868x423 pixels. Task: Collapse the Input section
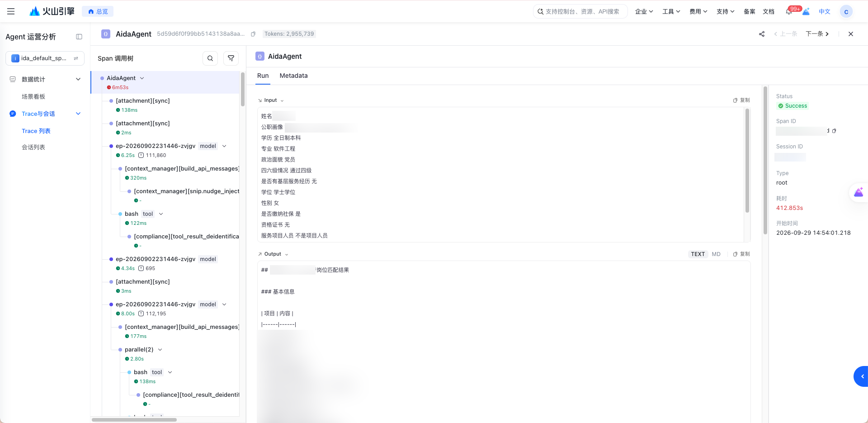click(x=282, y=100)
